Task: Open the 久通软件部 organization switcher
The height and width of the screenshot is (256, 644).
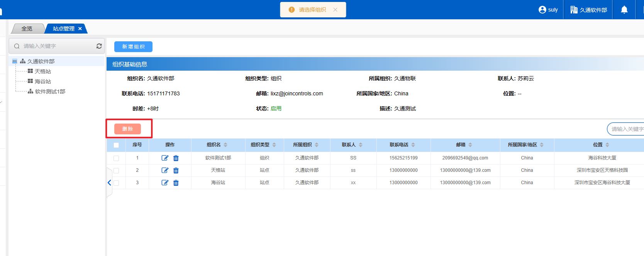Action: pos(589,10)
